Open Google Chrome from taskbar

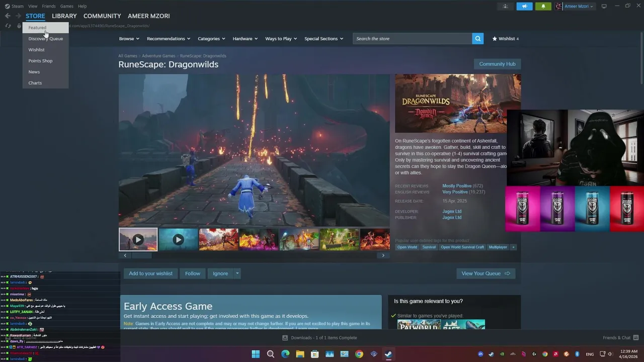pos(359,354)
